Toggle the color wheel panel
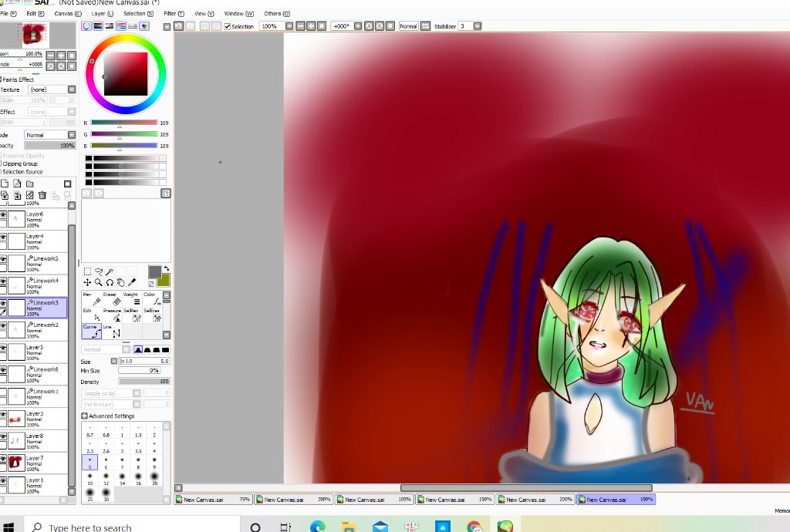This screenshot has width=790, height=532. [86, 26]
